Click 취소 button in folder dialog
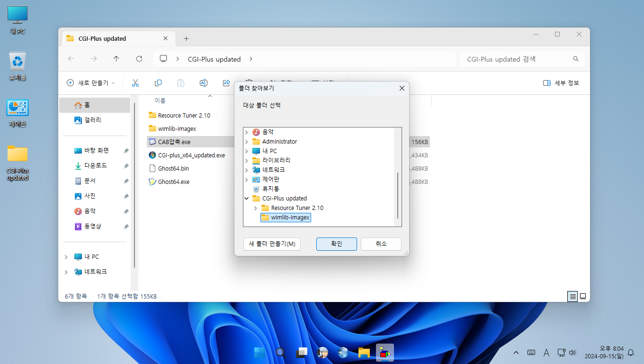644x364 pixels. click(x=381, y=244)
